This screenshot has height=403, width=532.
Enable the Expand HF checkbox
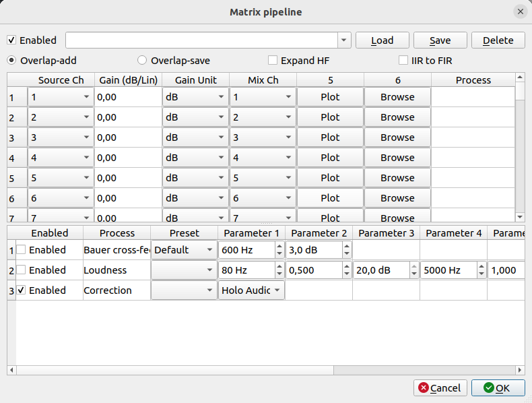pos(273,61)
